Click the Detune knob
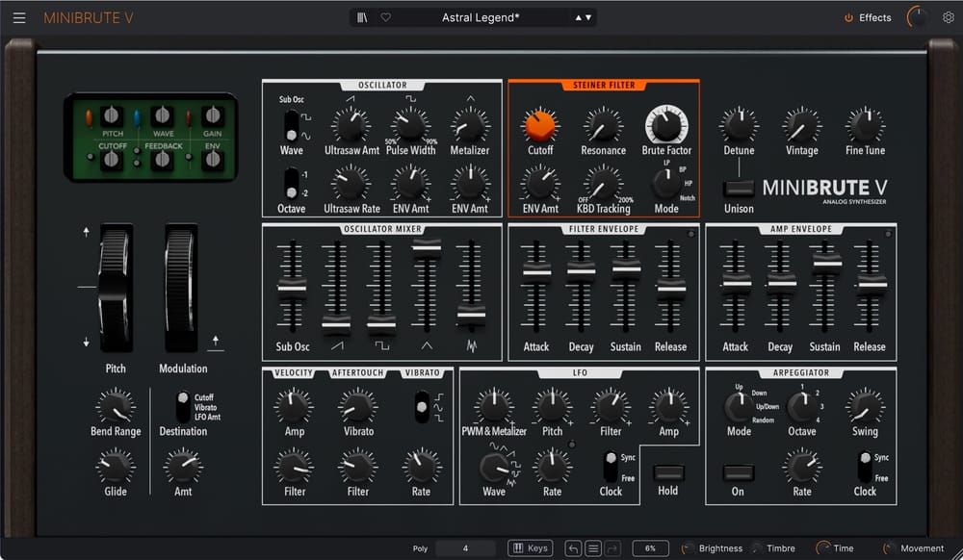This screenshot has width=963, height=560. (739, 125)
